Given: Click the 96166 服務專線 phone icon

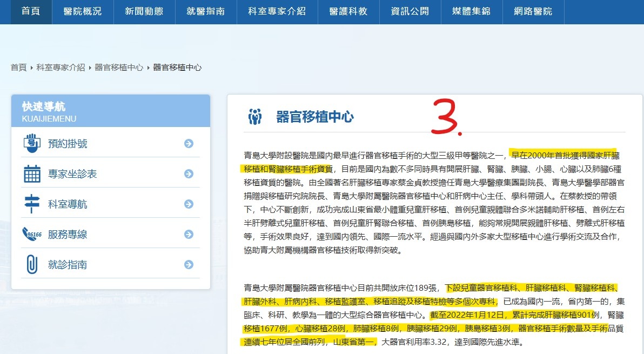Looking at the screenshot, I should [x=32, y=234].
